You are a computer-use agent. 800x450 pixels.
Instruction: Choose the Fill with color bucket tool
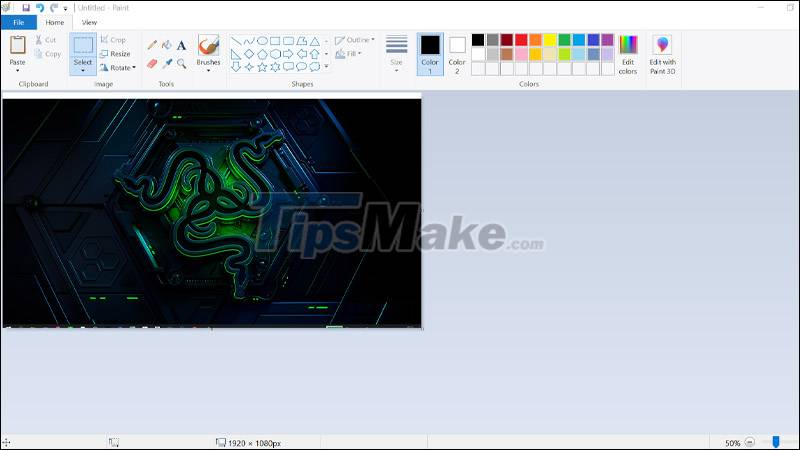click(x=167, y=45)
